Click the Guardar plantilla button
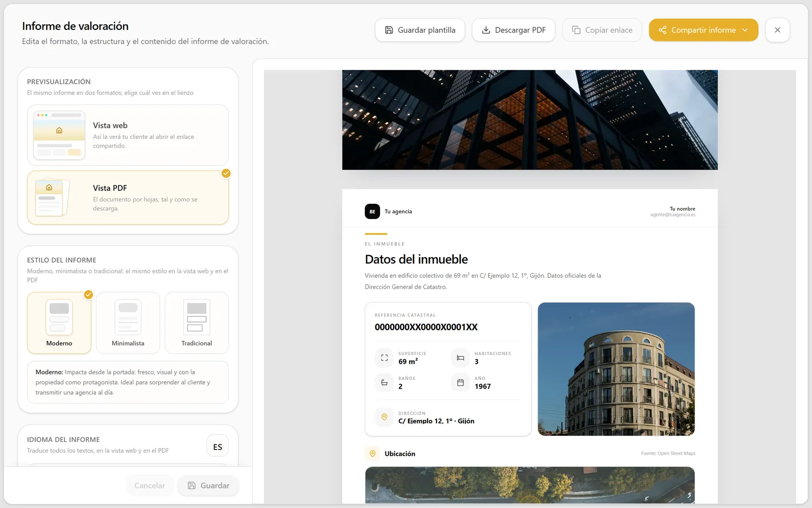 pyautogui.click(x=420, y=30)
